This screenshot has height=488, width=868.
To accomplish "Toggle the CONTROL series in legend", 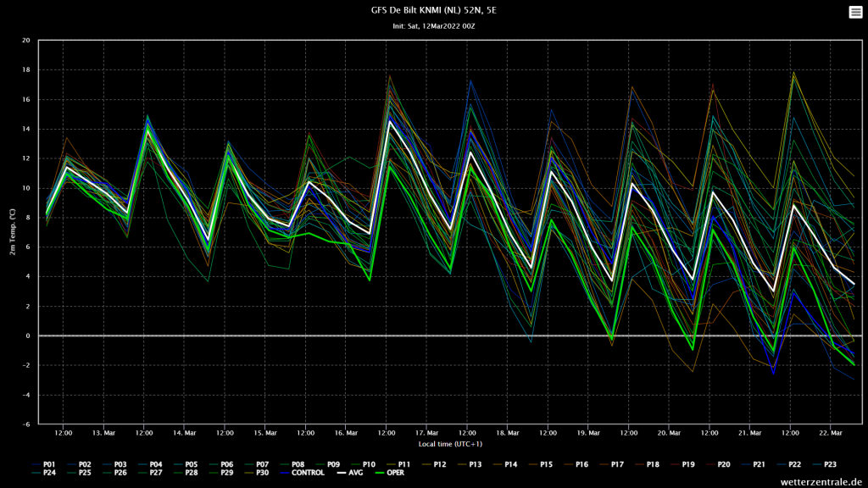I will pyautogui.click(x=302, y=473).
